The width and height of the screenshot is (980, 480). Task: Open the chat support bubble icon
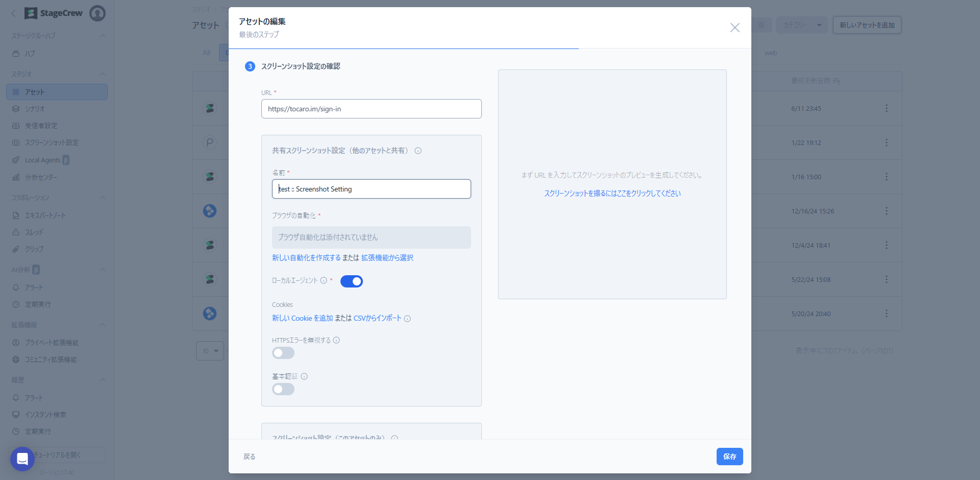[x=22, y=459]
